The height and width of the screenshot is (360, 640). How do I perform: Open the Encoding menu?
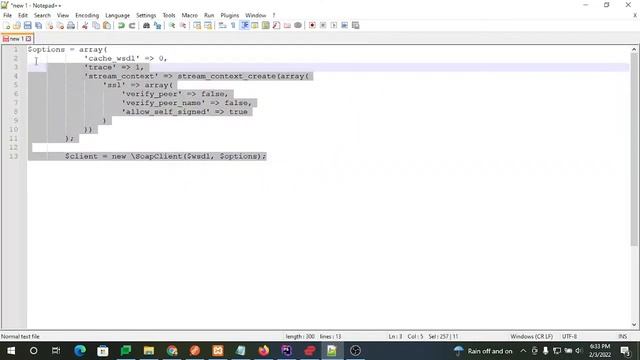coord(87,15)
